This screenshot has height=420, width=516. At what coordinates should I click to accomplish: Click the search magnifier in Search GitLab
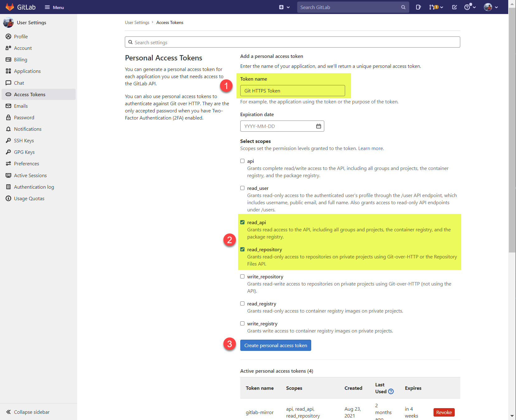[x=403, y=7]
